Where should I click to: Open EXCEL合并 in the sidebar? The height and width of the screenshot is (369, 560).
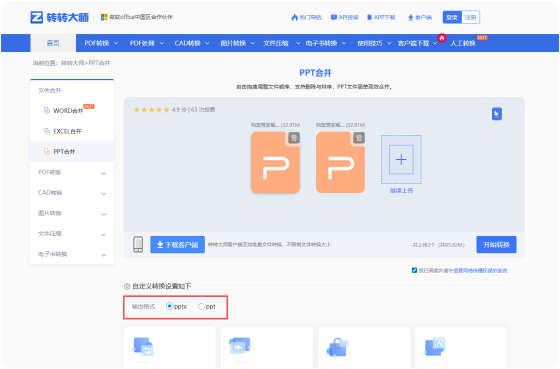68,131
